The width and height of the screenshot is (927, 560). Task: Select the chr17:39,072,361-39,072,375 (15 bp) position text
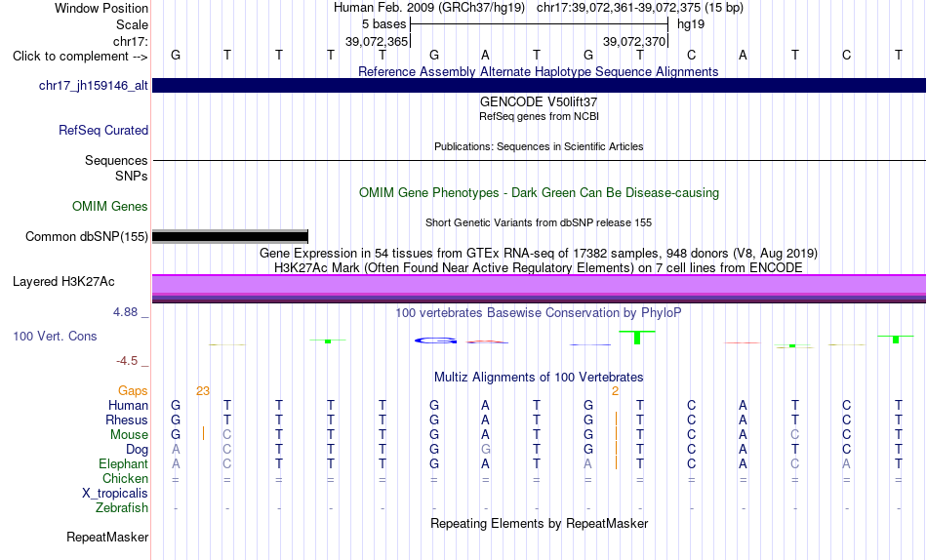click(x=640, y=8)
